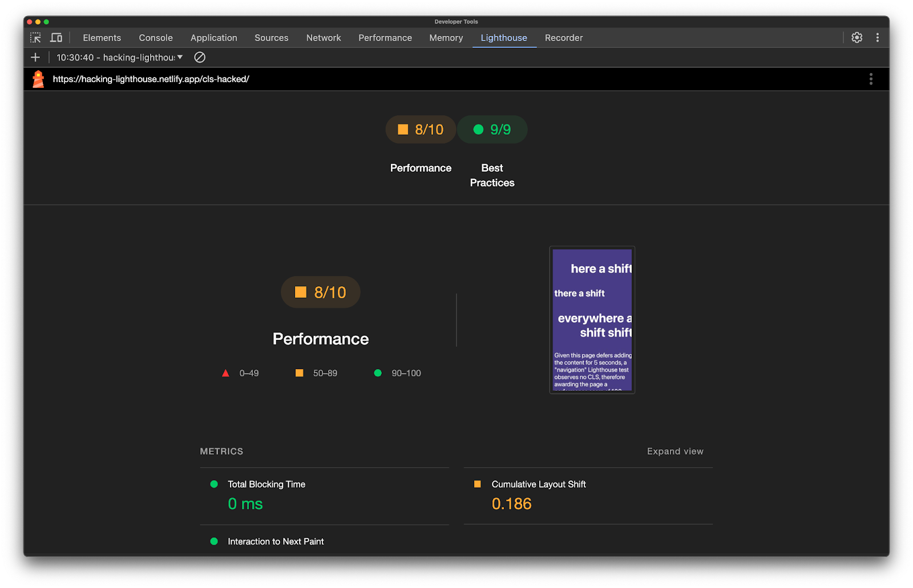Viewport: 913px width, 588px height.
Task: Click the green Total Blocking Time status dot
Action: 213,484
